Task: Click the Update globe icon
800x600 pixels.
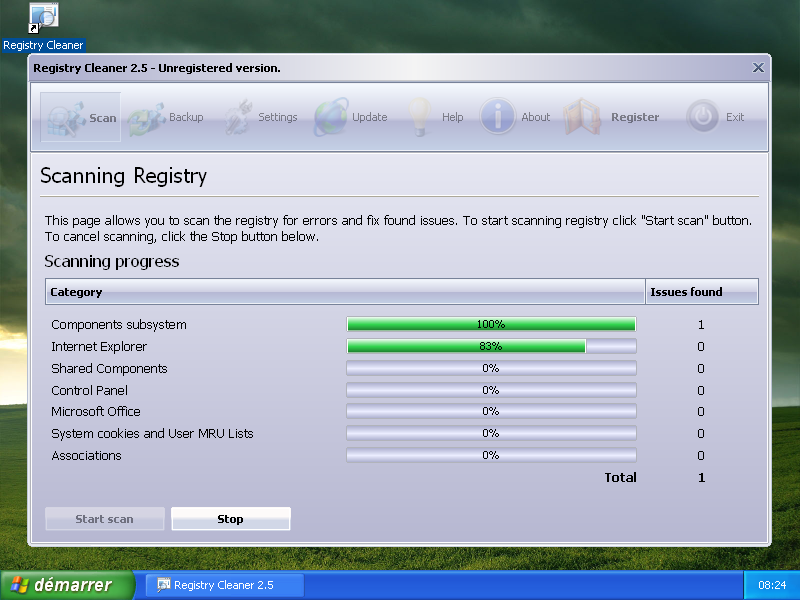Action: [331, 117]
